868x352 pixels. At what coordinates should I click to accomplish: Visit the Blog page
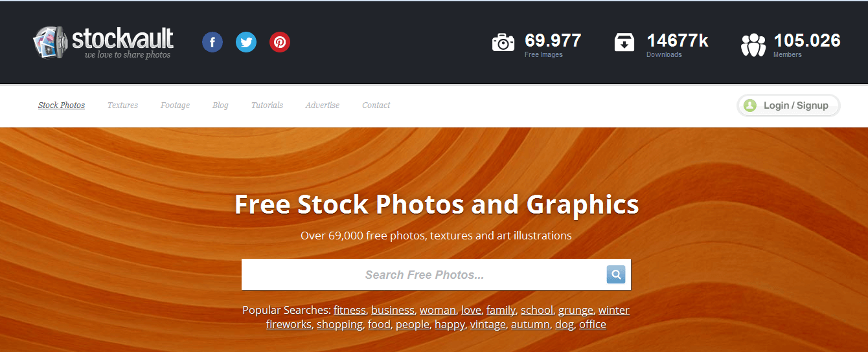pyautogui.click(x=220, y=105)
